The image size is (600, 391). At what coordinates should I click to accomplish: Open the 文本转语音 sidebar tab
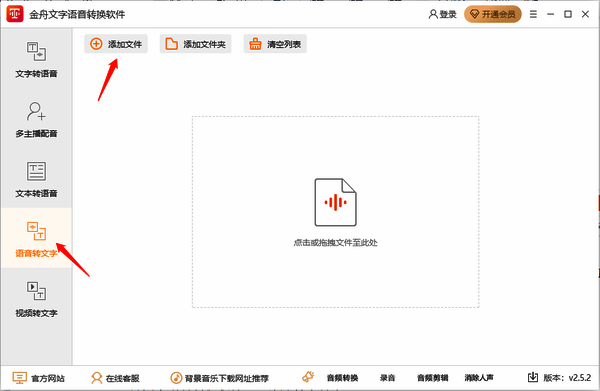point(36,179)
